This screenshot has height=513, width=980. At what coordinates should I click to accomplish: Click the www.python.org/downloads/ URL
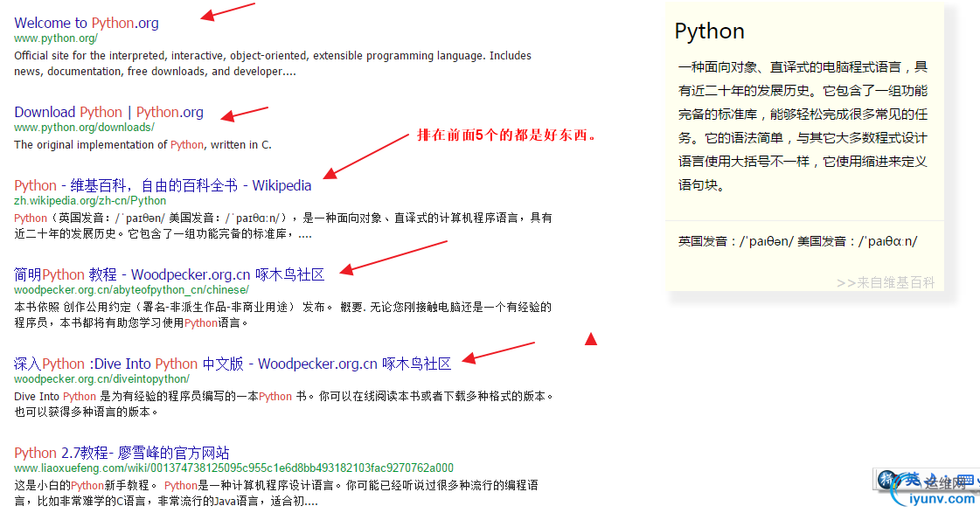[85, 128]
